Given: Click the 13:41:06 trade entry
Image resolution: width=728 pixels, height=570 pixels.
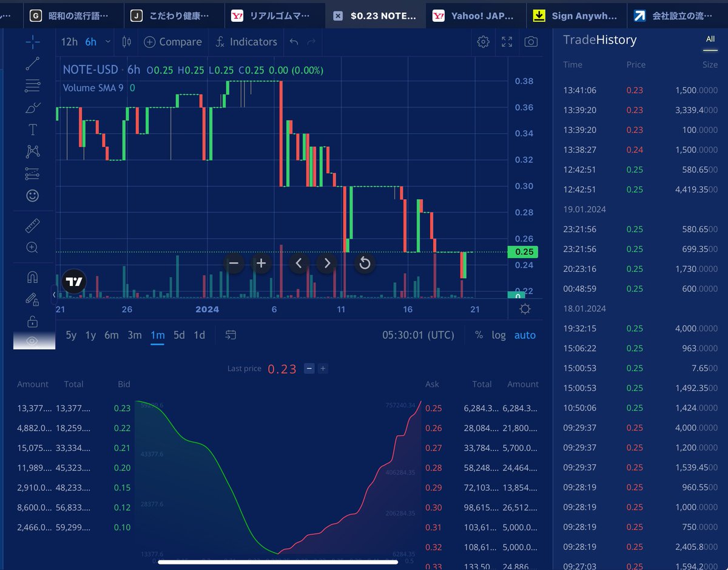Looking at the screenshot, I should pos(640,90).
